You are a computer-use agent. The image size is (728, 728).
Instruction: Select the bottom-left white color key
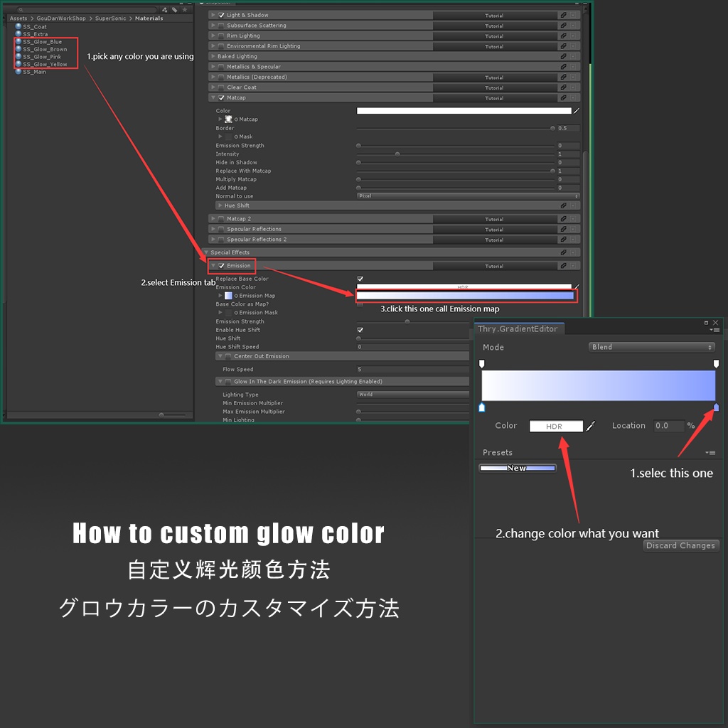click(482, 407)
